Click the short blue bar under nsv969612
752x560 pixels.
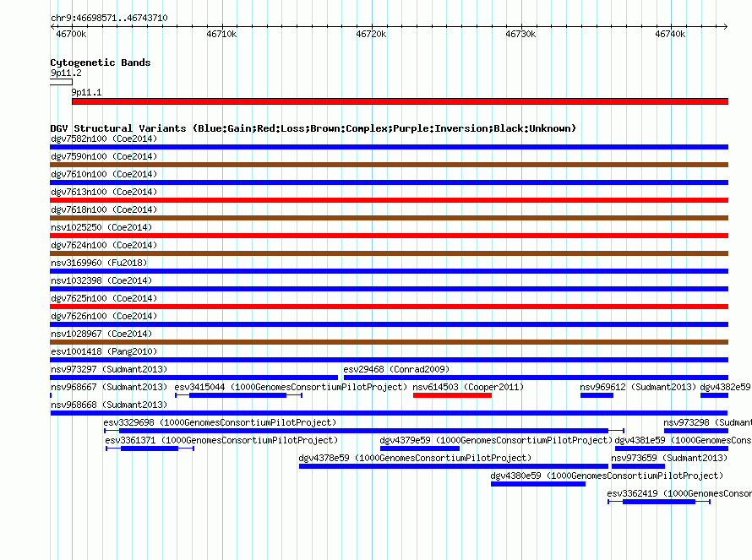click(597, 395)
